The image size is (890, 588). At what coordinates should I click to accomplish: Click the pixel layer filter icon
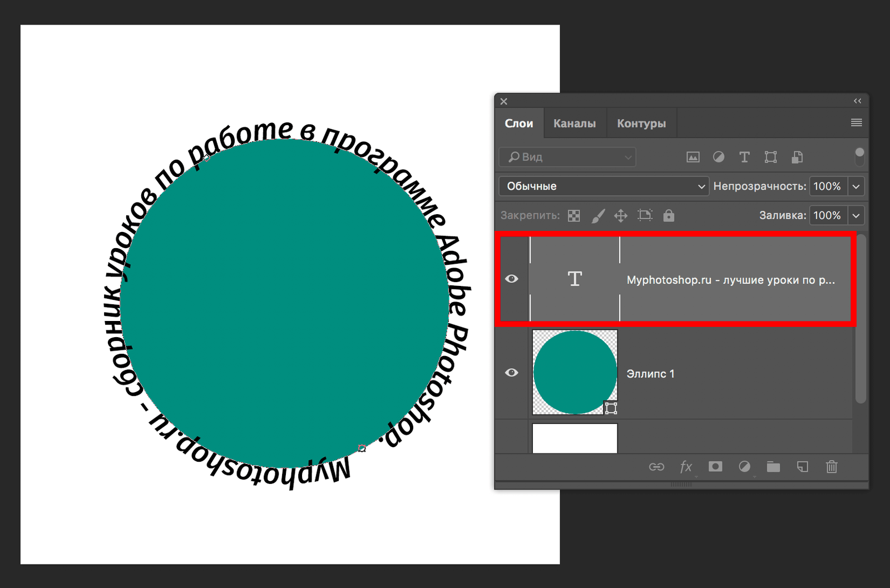pos(693,157)
